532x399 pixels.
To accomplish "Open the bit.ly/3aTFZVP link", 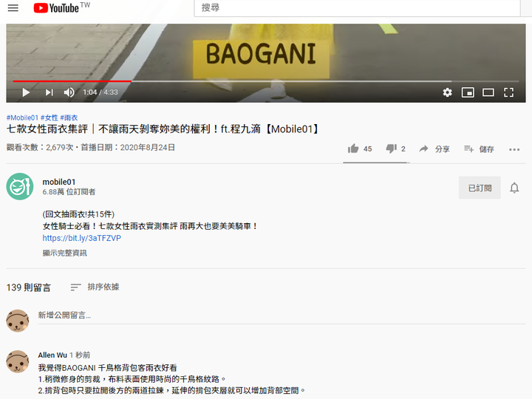I will [x=82, y=238].
